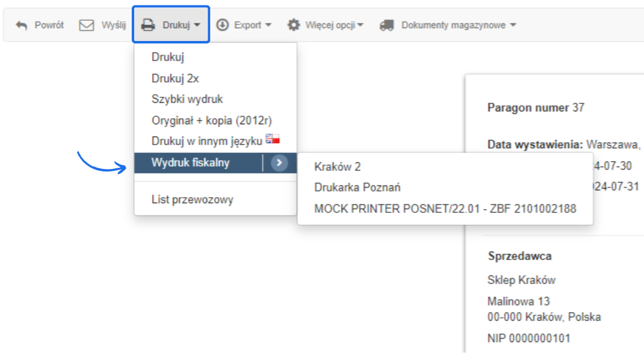Select Drukuj w innym języku
The width and height of the screenshot is (644, 355).
point(215,141)
